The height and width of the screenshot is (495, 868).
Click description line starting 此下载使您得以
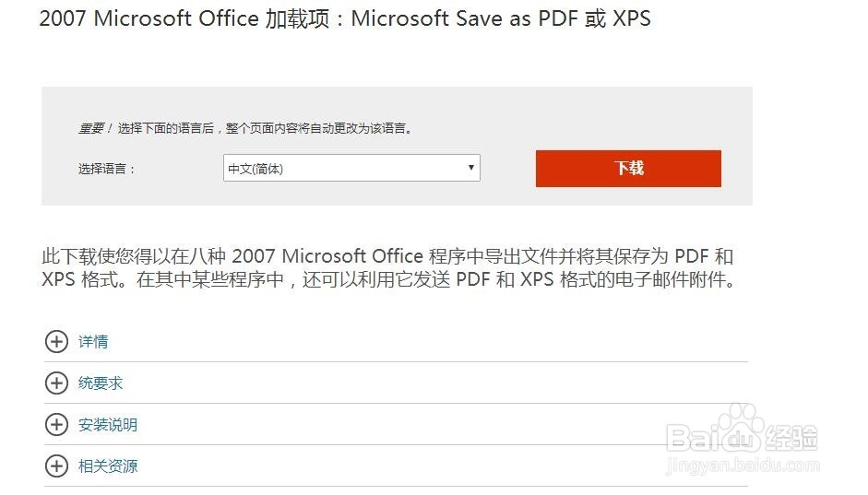[x=387, y=256]
